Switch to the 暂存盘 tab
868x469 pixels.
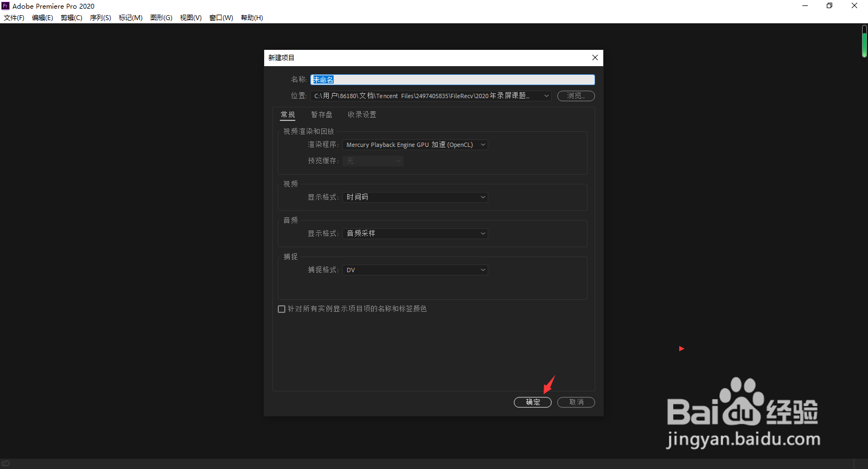[322, 114]
